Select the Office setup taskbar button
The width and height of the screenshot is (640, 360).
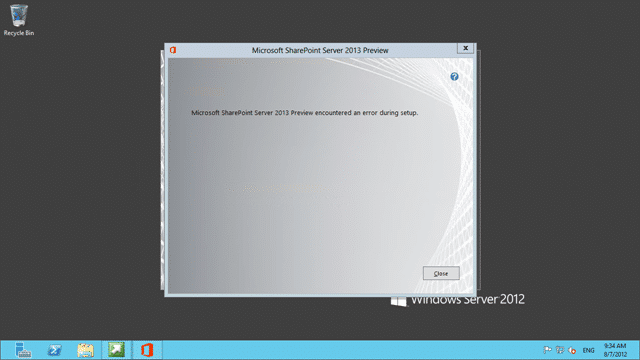coord(147,350)
